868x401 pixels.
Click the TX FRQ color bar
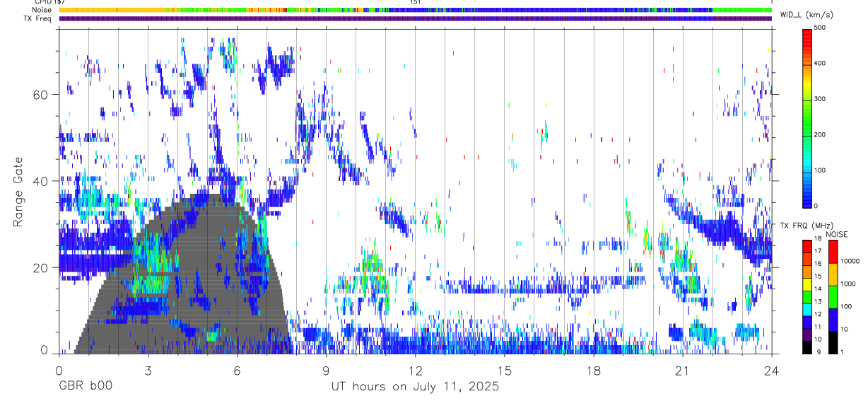pyautogui.click(x=807, y=297)
